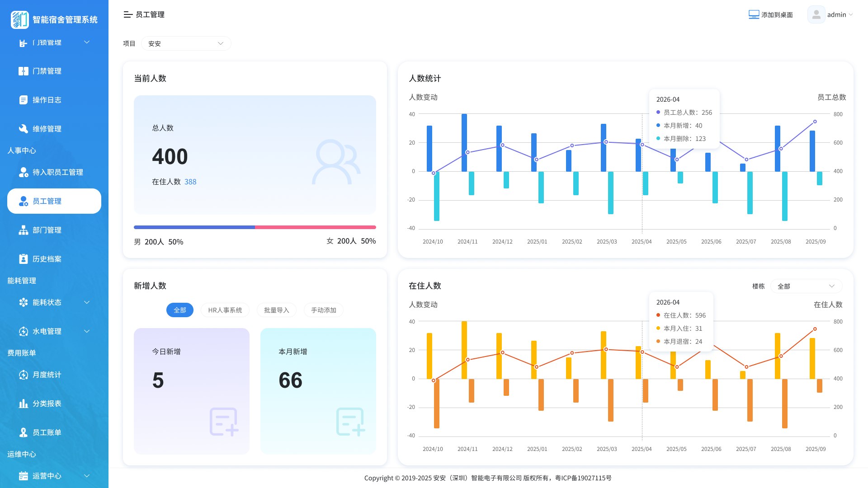Click the 在住人数 388 value
The image size is (868, 488).
coord(190,182)
